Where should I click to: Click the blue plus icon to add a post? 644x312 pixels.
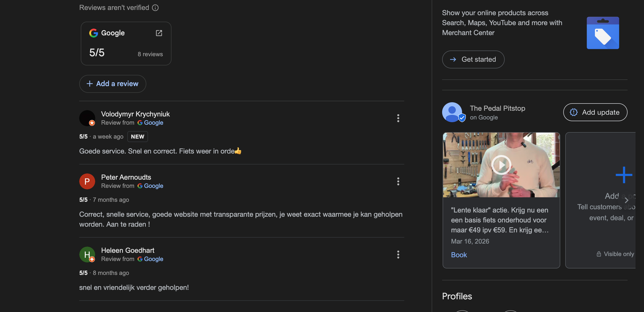point(624,175)
